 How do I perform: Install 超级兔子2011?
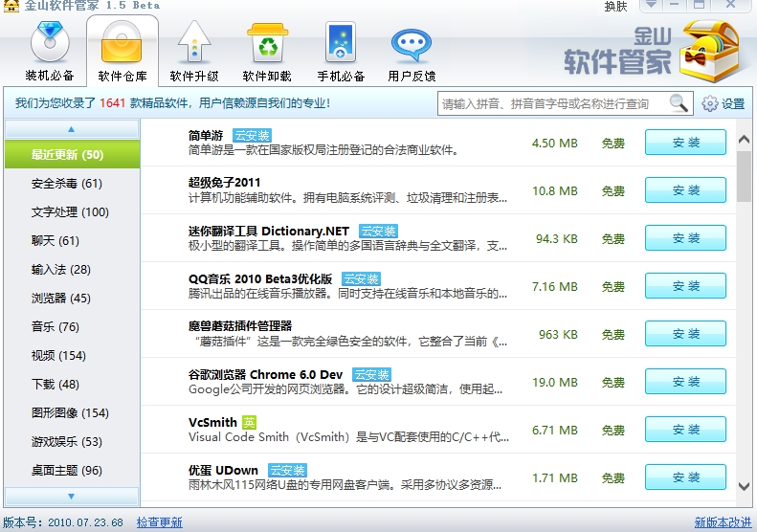coord(685,189)
